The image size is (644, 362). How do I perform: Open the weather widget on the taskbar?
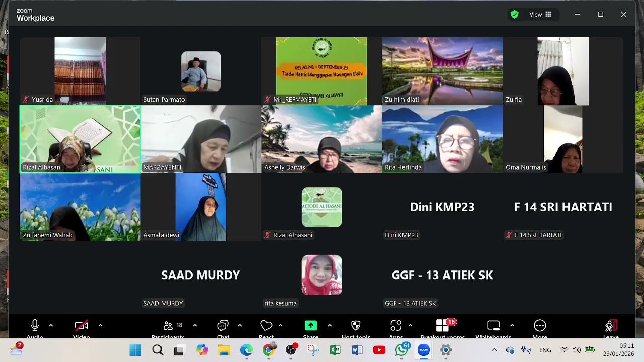[x=16, y=349]
